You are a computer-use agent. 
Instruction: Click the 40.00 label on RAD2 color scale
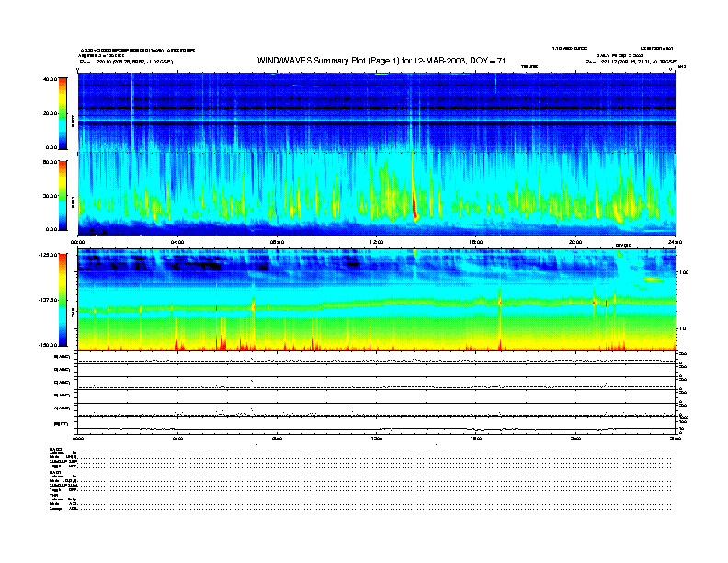click(x=50, y=79)
